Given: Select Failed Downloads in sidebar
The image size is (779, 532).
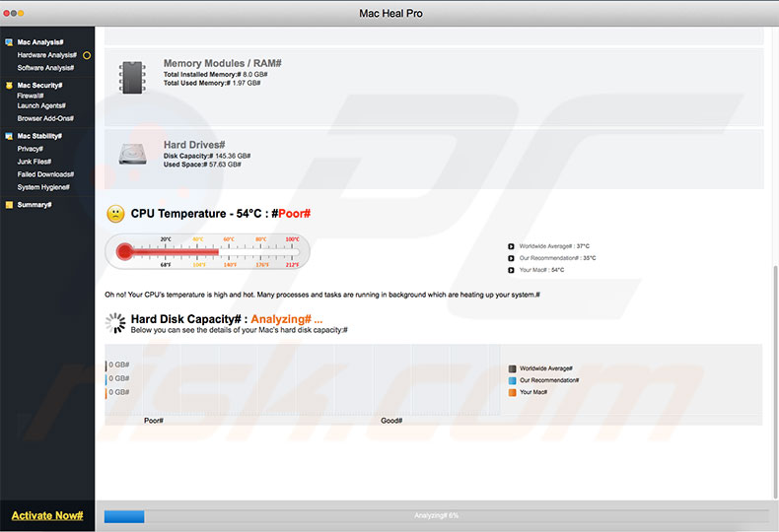Looking at the screenshot, I should 45,174.
